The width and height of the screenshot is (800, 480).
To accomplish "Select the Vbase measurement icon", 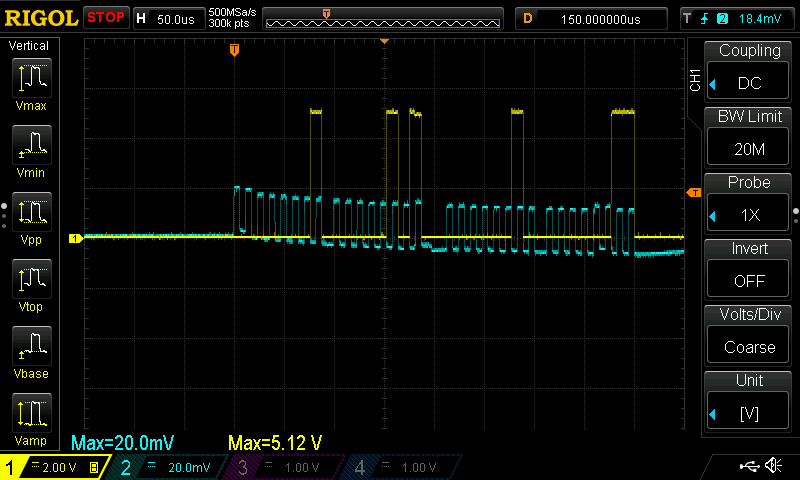I will click(x=32, y=346).
